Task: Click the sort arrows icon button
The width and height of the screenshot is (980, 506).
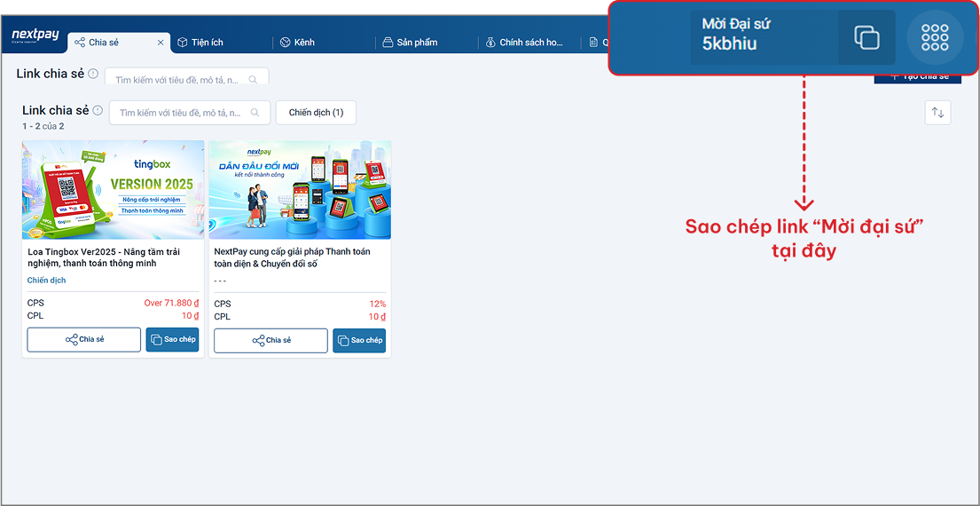Action: (937, 113)
